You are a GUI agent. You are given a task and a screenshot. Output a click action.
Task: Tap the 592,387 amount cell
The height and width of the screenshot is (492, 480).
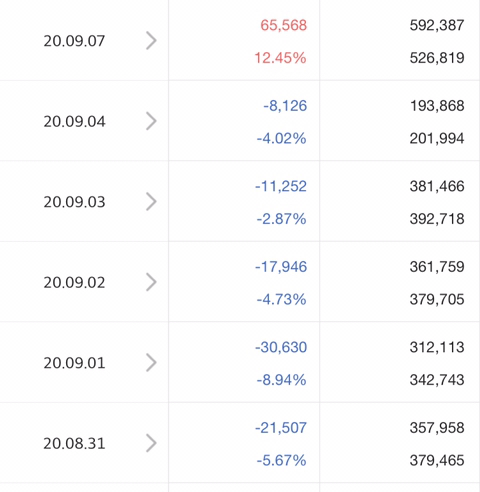pyautogui.click(x=437, y=25)
